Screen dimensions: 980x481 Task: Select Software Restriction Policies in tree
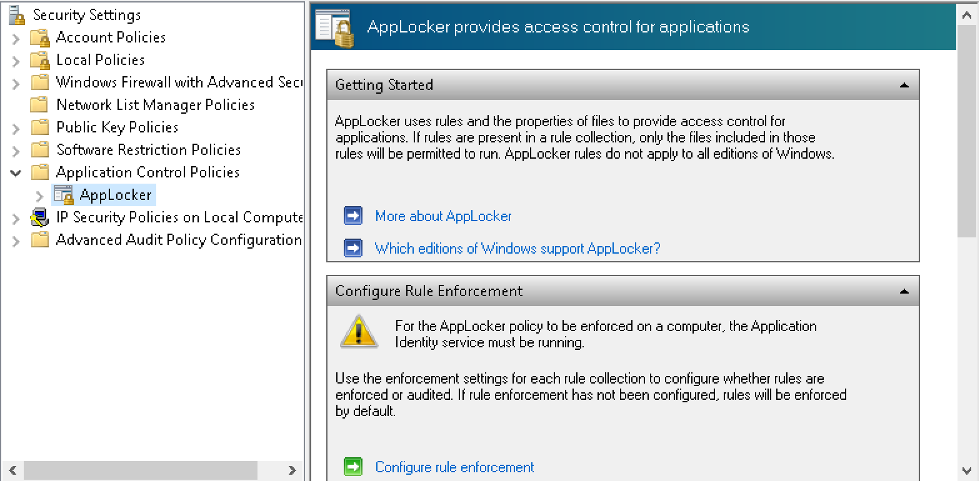[148, 150]
